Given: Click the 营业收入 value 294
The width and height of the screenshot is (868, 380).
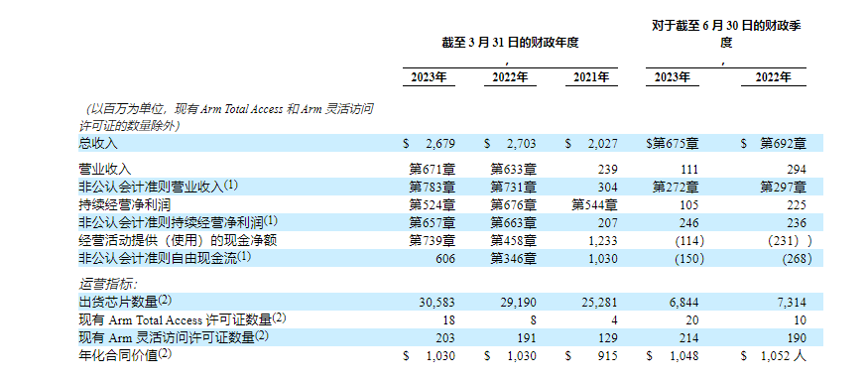Looking at the screenshot, I should [798, 170].
